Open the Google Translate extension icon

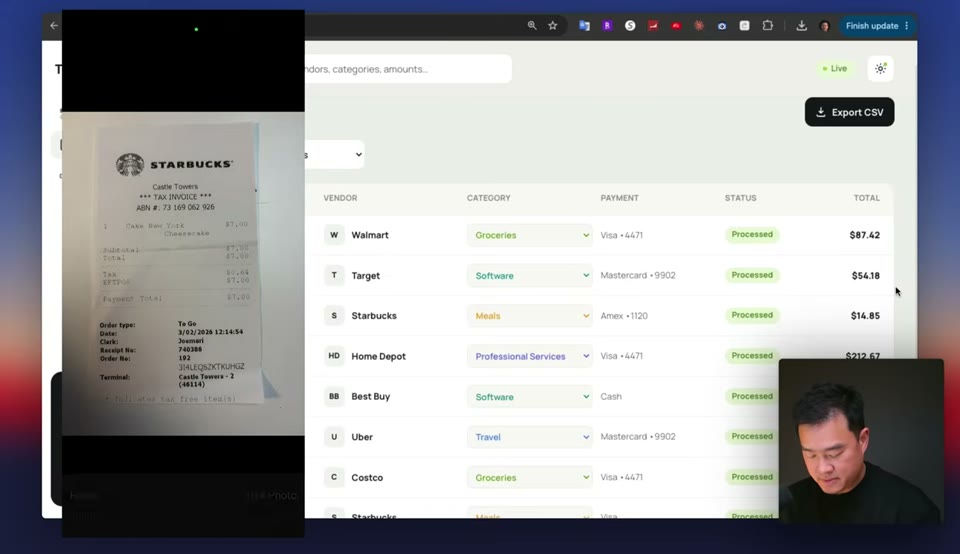pos(584,26)
